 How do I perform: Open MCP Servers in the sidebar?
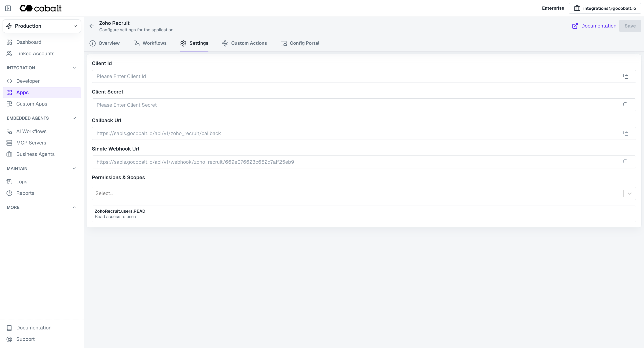click(x=31, y=143)
